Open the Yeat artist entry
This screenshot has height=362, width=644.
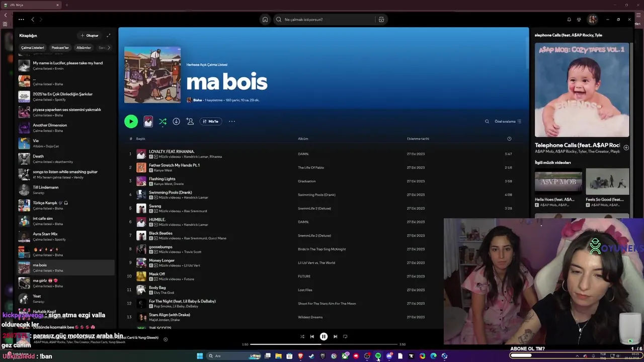coord(65,299)
